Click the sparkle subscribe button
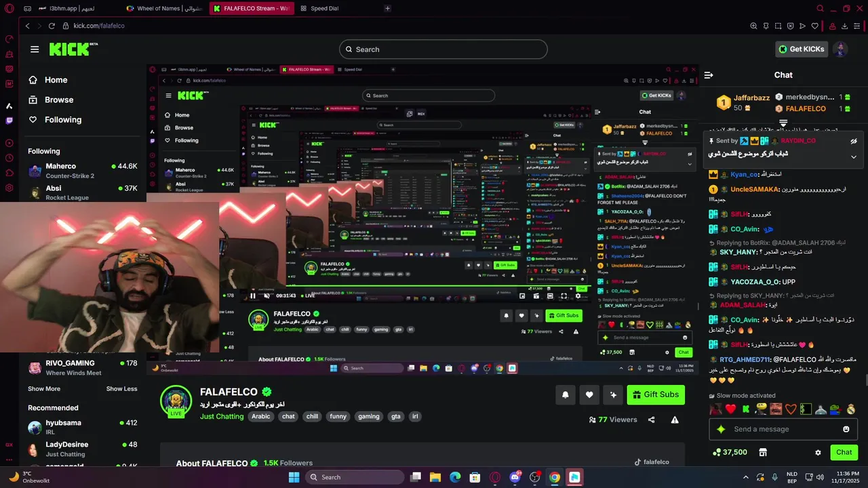 (x=613, y=395)
